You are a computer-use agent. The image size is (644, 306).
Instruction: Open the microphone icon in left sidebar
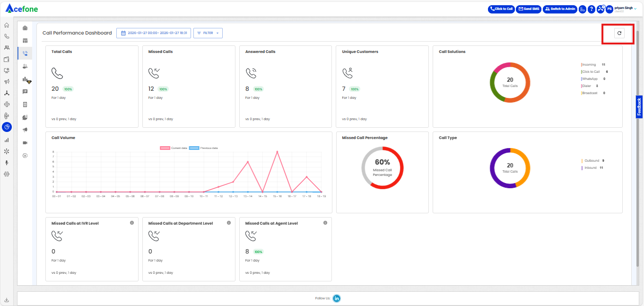[7, 163]
